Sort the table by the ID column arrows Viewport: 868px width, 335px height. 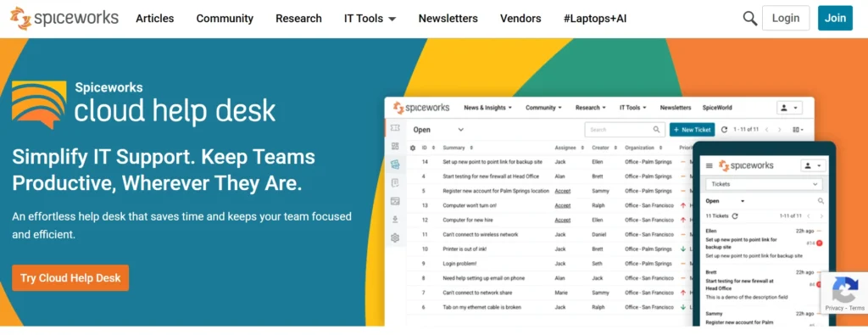click(x=433, y=148)
